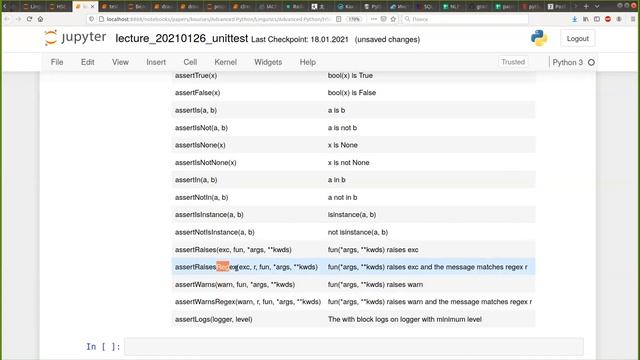The width and height of the screenshot is (640, 360).
Task: Open the Edit menu
Action: 87,62
